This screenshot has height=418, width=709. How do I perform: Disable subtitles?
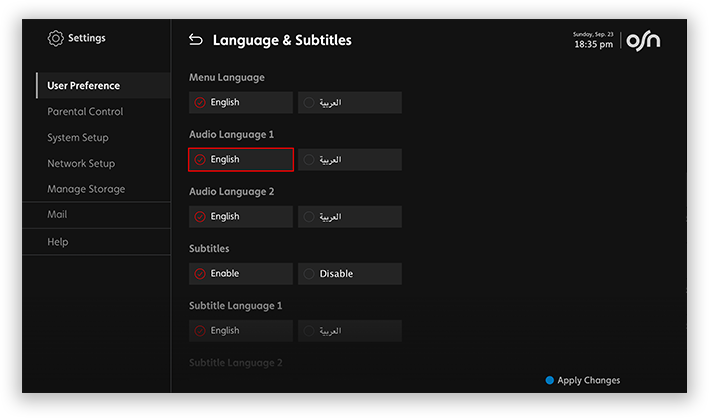[x=349, y=273]
